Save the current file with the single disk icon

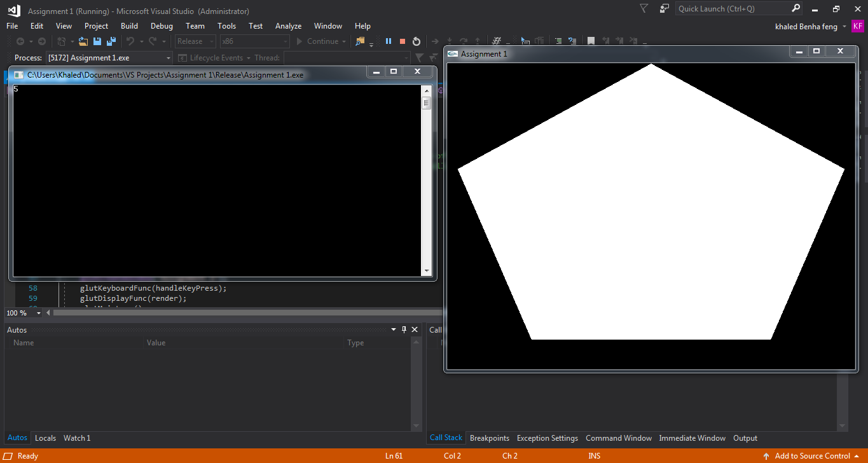(x=97, y=41)
